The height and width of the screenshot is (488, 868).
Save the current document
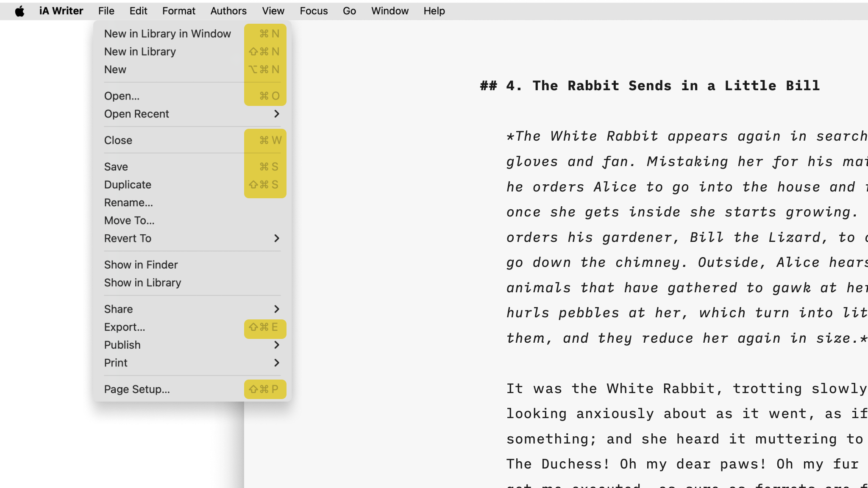116,166
